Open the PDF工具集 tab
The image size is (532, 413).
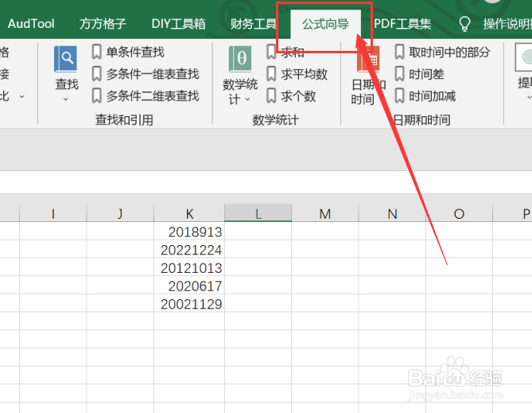(x=402, y=24)
